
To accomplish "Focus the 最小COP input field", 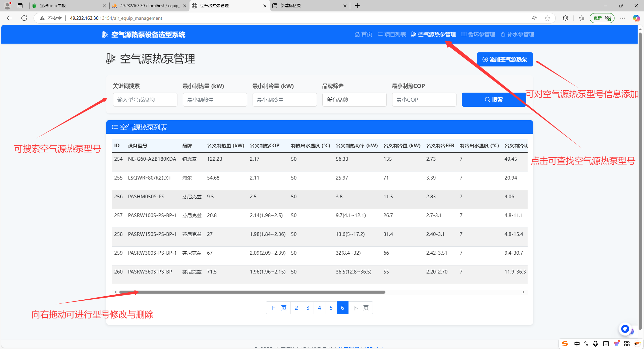I will (424, 100).
